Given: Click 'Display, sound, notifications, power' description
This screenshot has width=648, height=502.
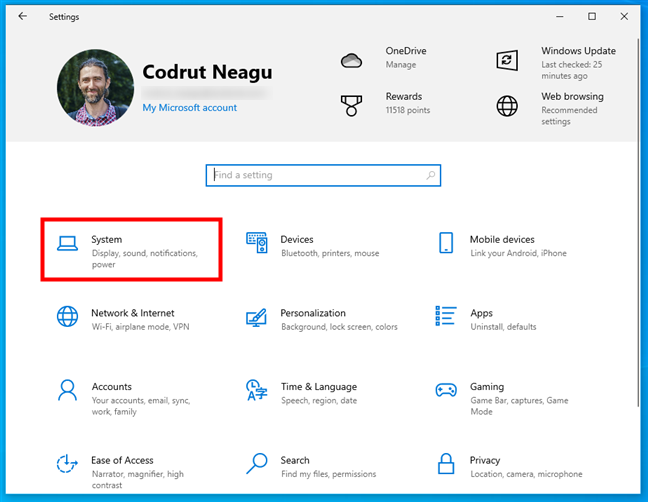Looking at the screenshot, I should tap(145, 259).
